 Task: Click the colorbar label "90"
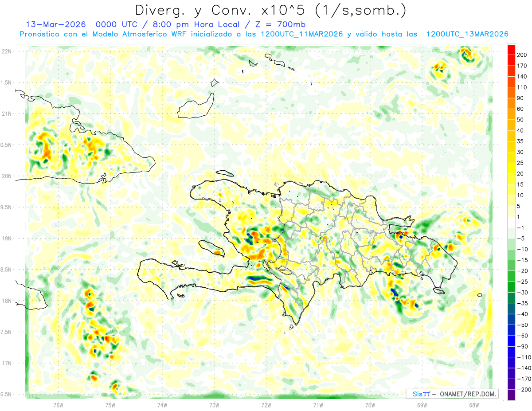pos(521,98)
